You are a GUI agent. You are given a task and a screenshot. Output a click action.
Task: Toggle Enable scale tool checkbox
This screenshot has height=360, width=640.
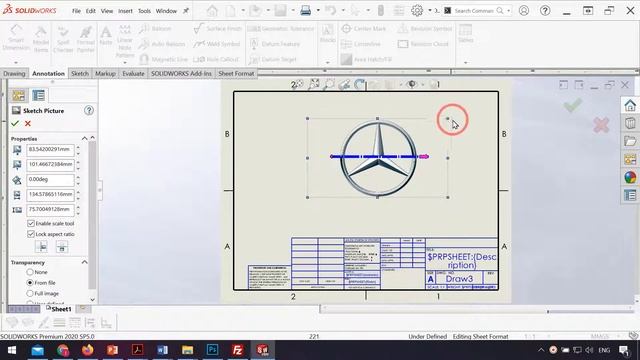point(31,223)
